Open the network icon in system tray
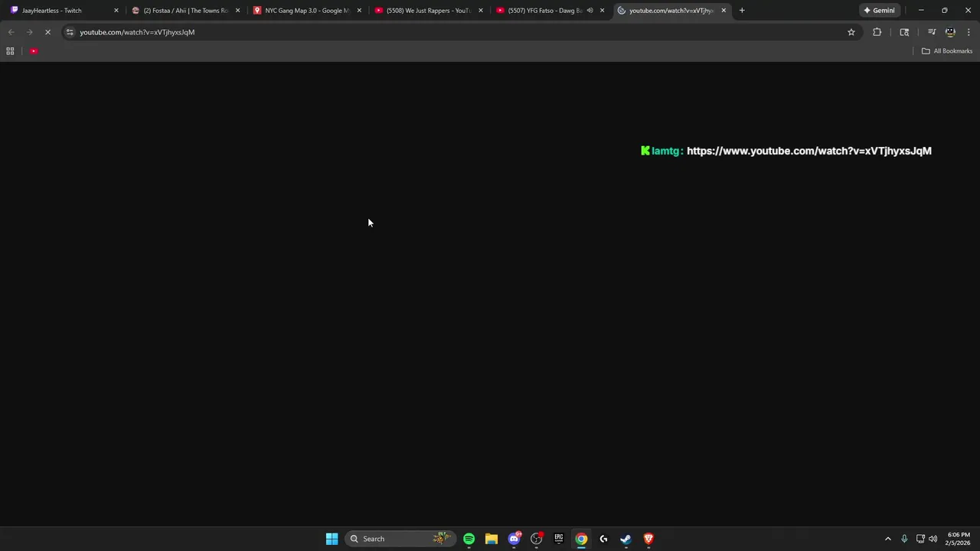The height and width of the screenshot is (551, 980). 920,539
